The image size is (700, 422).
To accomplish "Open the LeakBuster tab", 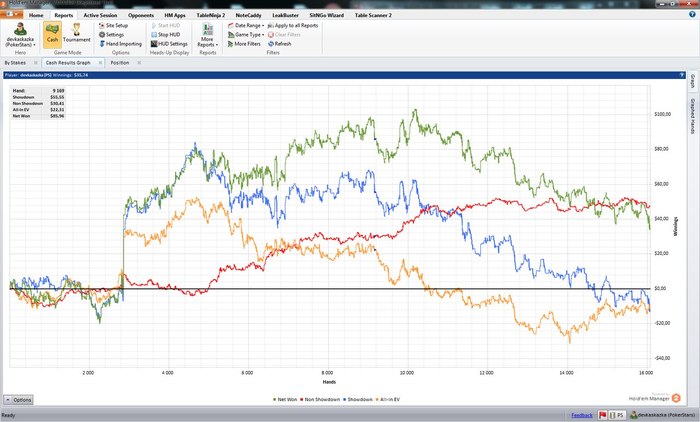I will point(285,15).
